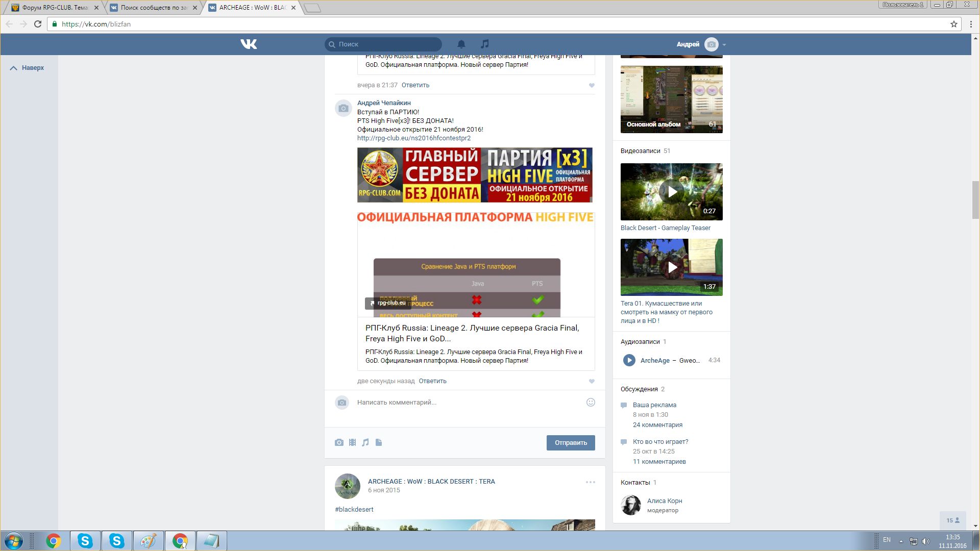Open the #blackdesert hashtag
980x551 pixels.
click(354, 510)
